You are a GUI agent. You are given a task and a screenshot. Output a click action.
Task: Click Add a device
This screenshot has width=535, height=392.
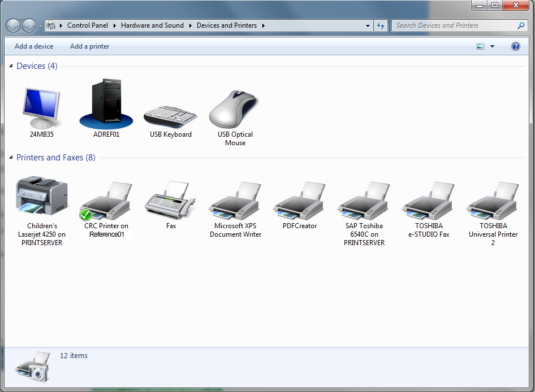pyautogui.click(x=34, y=46)
